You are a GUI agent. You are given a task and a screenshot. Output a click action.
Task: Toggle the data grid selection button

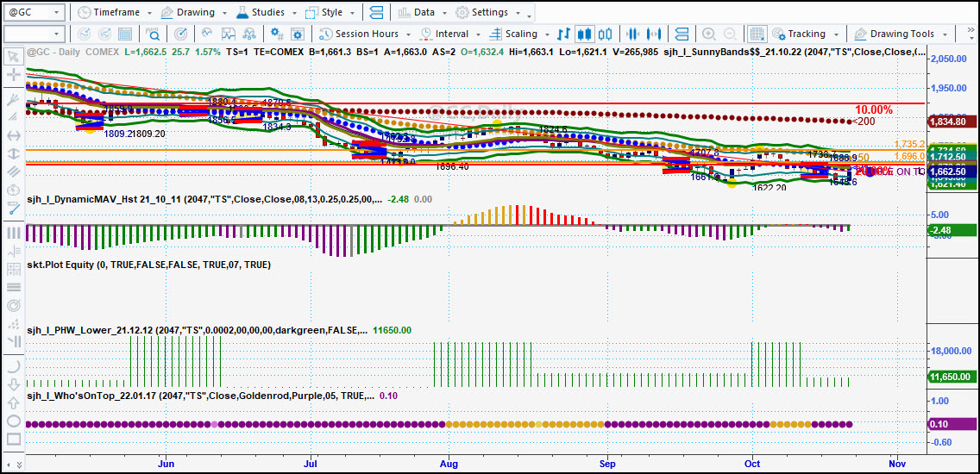757,34
